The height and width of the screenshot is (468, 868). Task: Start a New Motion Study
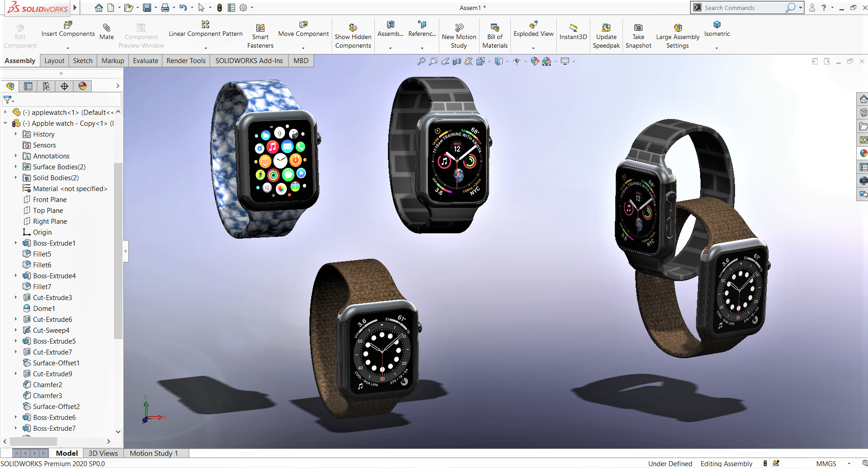pos(459,36)
